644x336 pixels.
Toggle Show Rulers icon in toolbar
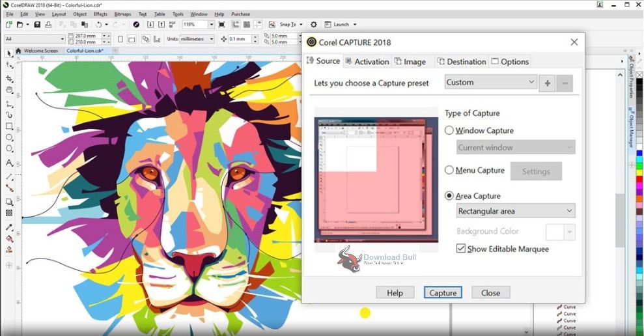(236, 25)
